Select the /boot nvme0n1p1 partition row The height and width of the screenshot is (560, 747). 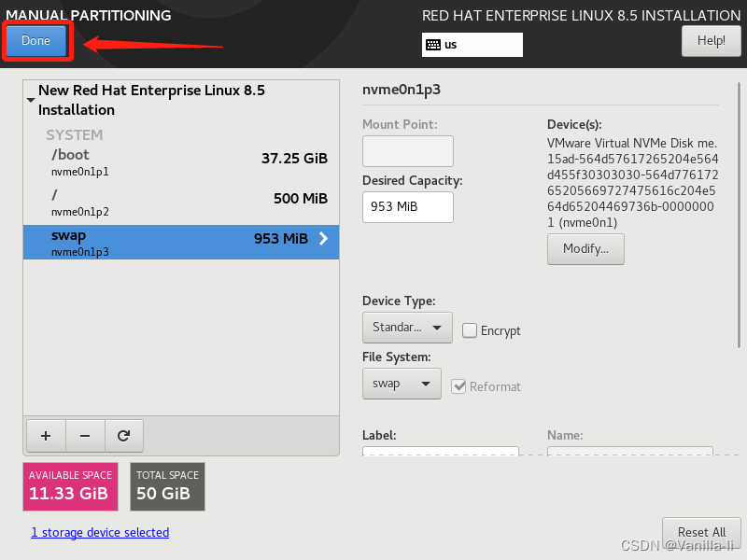pos(181,162)
